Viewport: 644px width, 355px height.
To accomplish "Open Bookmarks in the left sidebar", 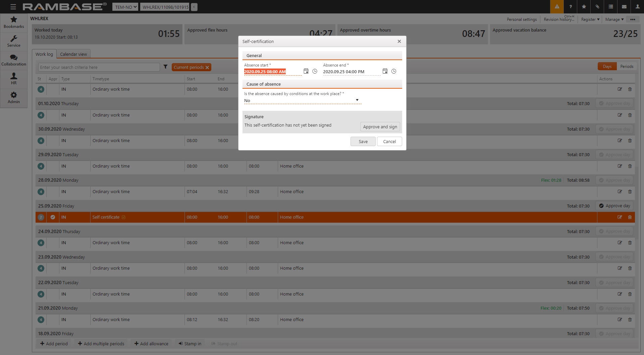I will tap(14, 22).
